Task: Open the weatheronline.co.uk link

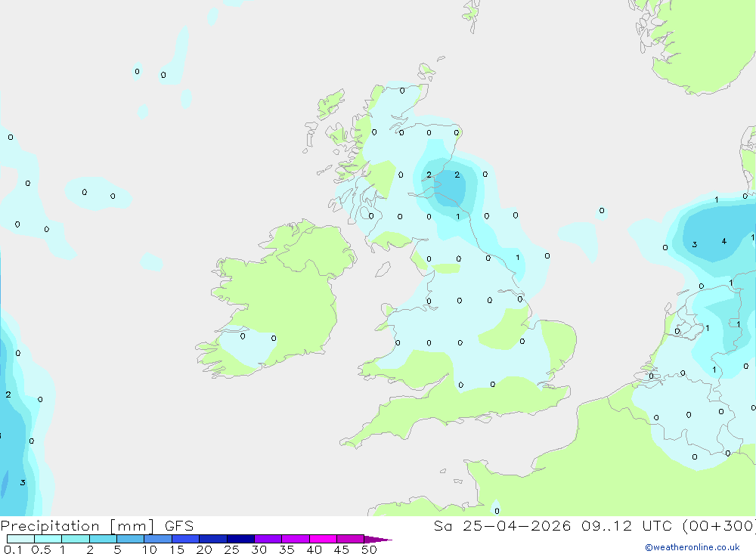Action: pos(692,547)
